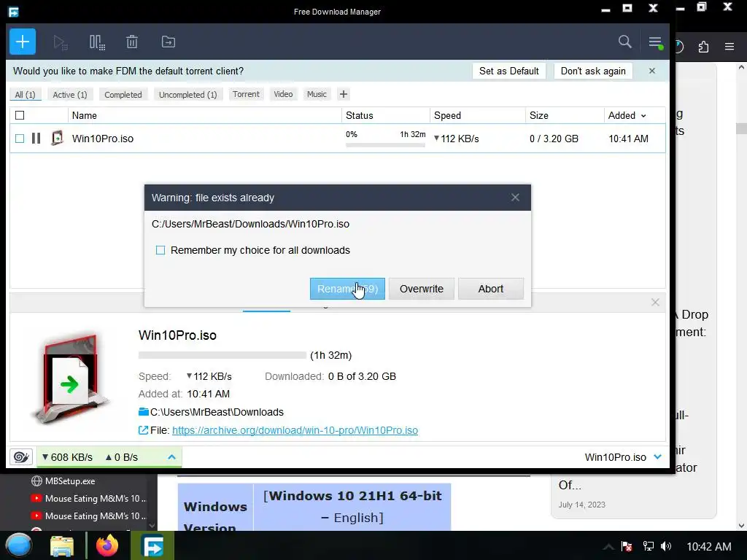Screen dimensions: 747x560
Task: Select the Video filter tab
Action: point(283,94)
